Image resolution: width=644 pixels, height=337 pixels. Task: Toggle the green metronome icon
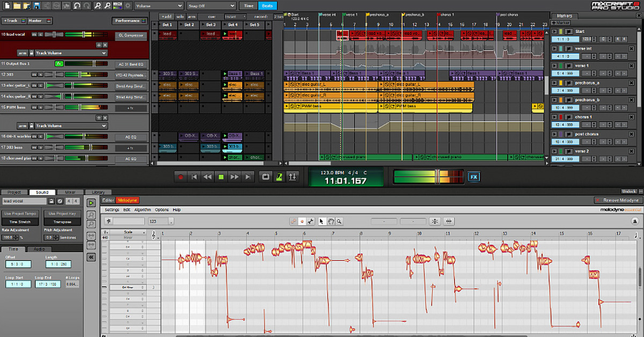[x=279, y=176]
